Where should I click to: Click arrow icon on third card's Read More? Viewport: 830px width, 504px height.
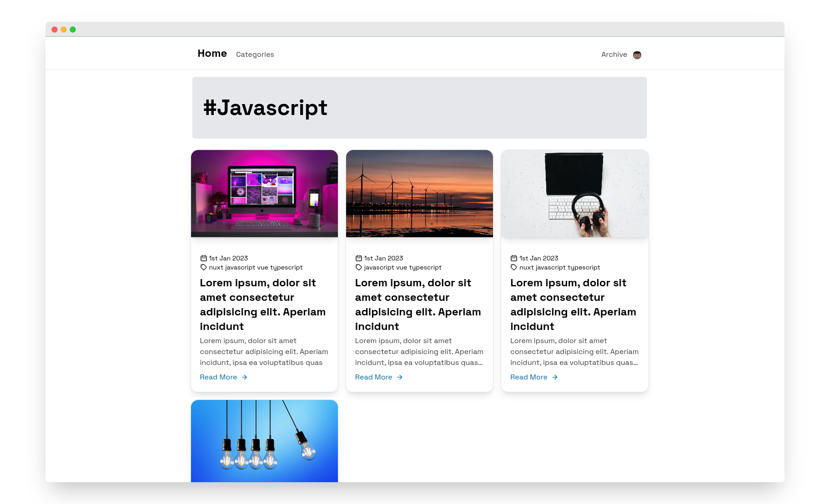tap(555, 377)
